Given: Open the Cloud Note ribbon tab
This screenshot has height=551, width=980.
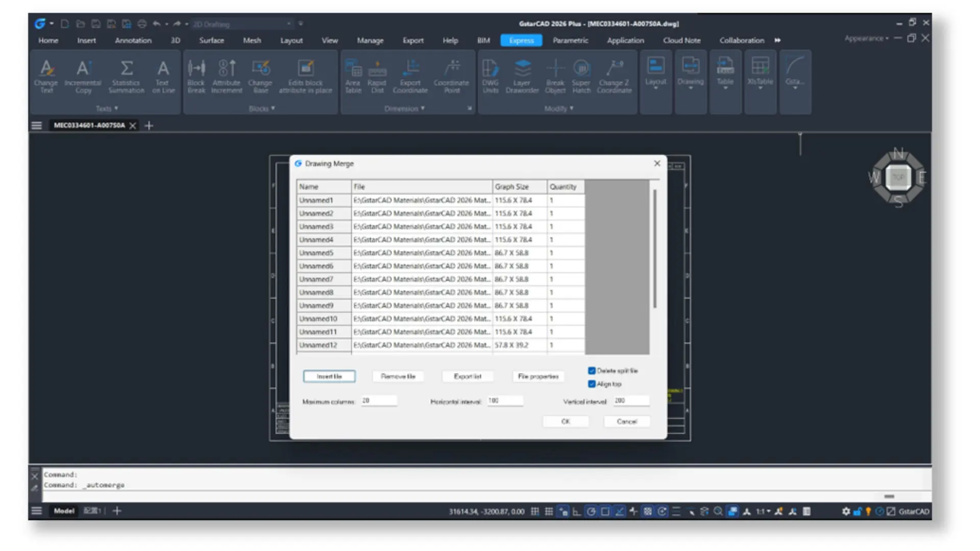Looking at the screenshot, I should click(x=682, y=40).
